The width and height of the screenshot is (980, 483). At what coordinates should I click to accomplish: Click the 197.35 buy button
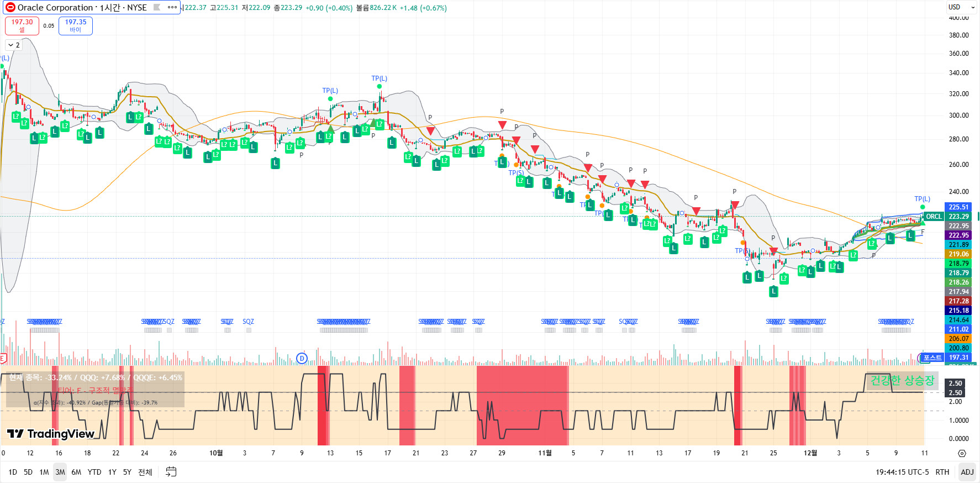pyautogui.click(x=76, y=25)
